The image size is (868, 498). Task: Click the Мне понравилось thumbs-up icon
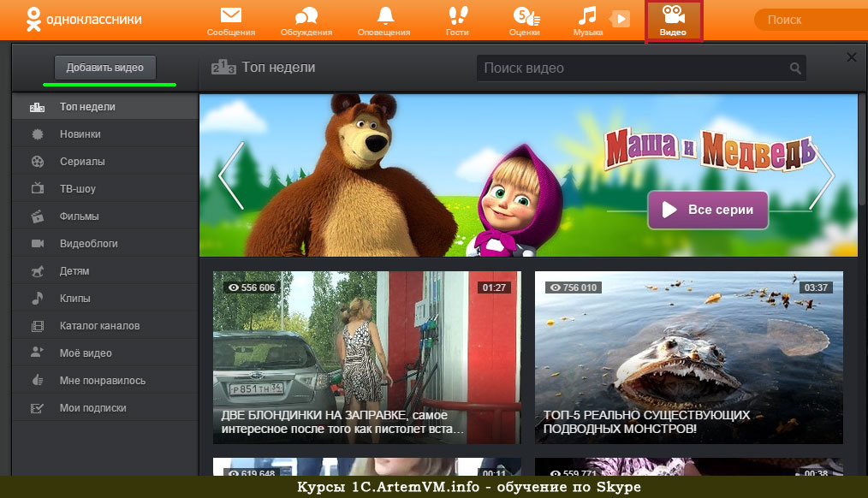pos(37,380)
